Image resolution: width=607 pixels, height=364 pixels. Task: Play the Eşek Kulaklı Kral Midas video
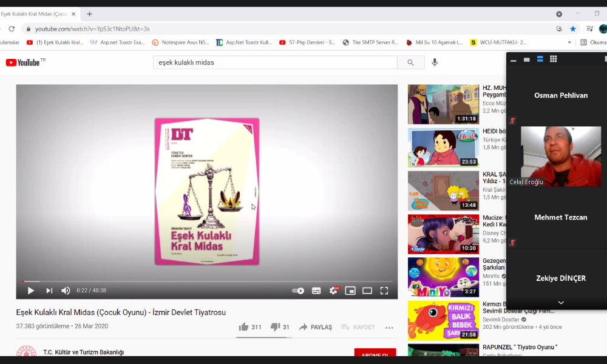click(x=30, y=291)
